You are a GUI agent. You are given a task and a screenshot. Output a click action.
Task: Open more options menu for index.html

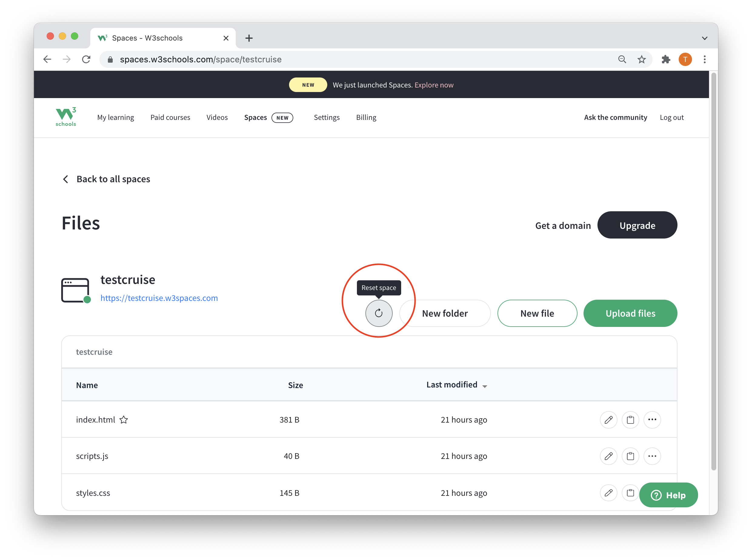pyautogui.click(x=652, y=420)
